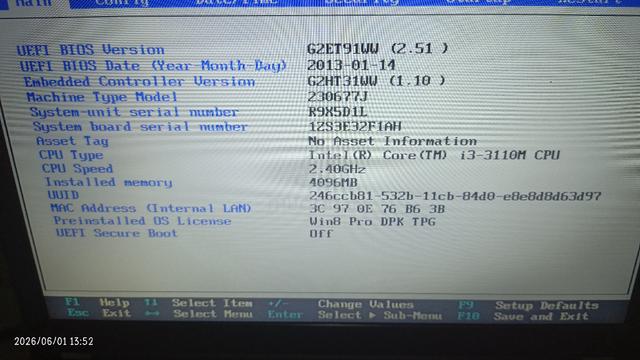The height and width of the screenshot is (360, 640).
Task: Select the 'Installed memory' label
Action: 108,182
